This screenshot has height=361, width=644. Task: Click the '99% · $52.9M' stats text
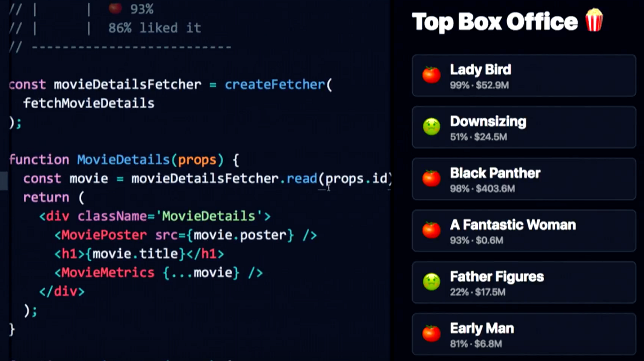point(479,85)
